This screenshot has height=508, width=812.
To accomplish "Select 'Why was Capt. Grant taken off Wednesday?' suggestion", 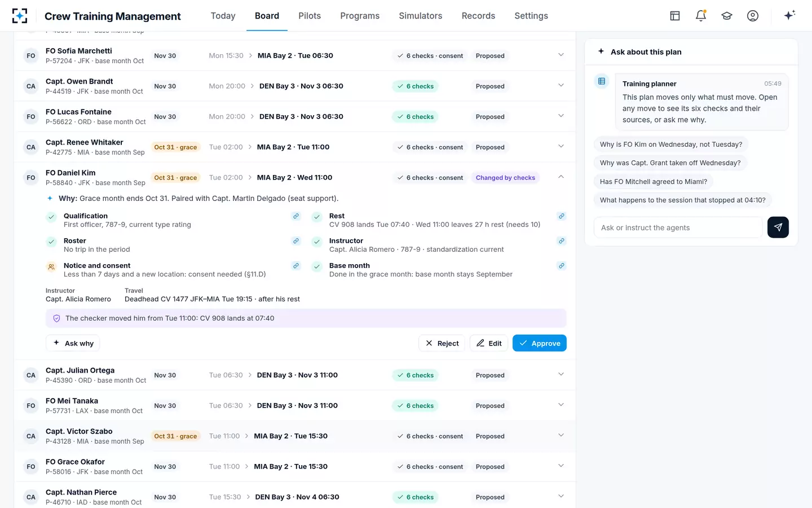I will tap(670, 163).
